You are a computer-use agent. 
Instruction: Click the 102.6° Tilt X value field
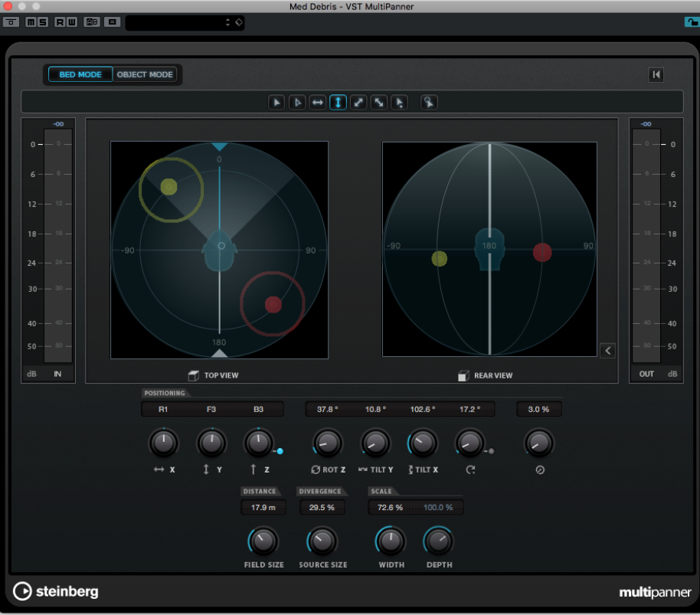pos(422,409)
